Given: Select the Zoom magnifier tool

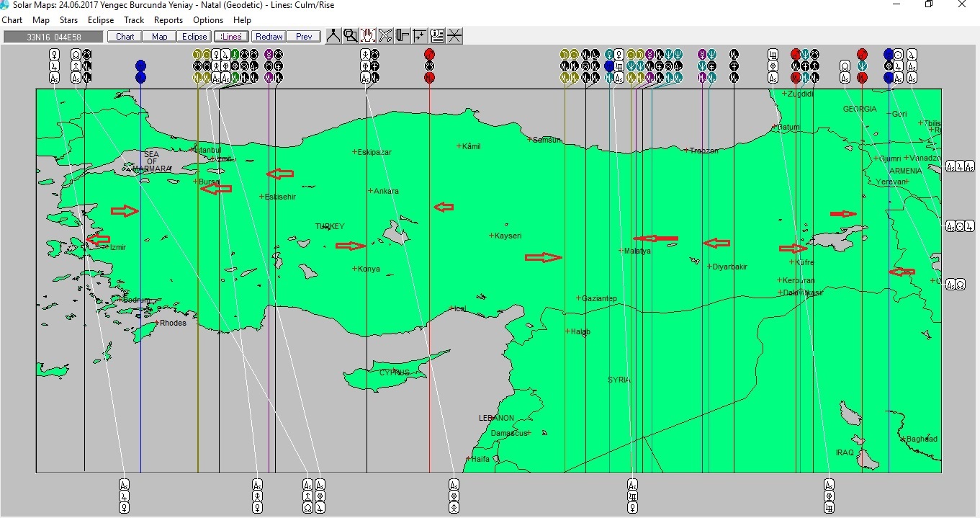Looking at the screenshot, I should point(350,35).
